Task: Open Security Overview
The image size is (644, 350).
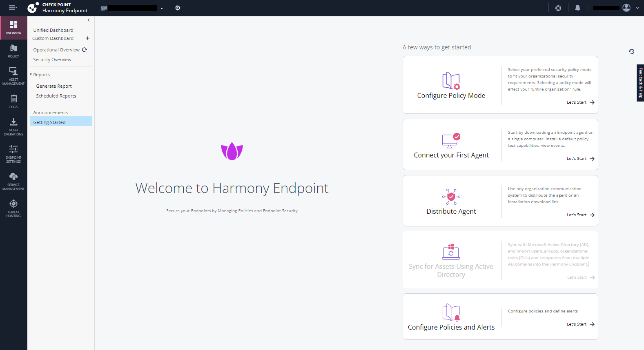Action: tap(52, 60)
